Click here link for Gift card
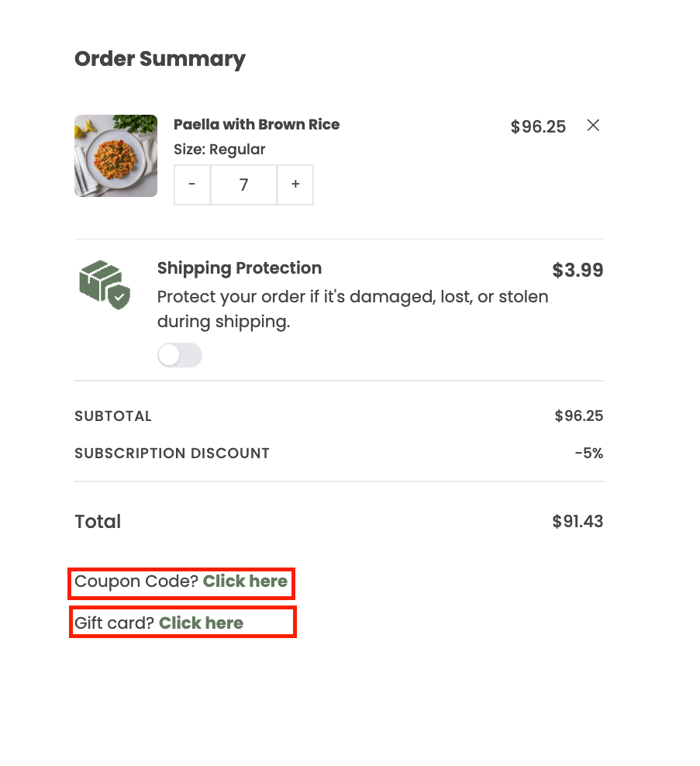Viewport: 700px width, 766px height. pos(201,623)
